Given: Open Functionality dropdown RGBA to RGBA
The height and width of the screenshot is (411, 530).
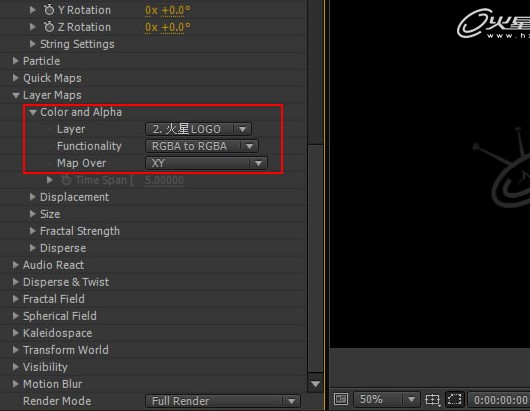Looking at the screenshot, I should pyautogui.click(x=202, y=146).
